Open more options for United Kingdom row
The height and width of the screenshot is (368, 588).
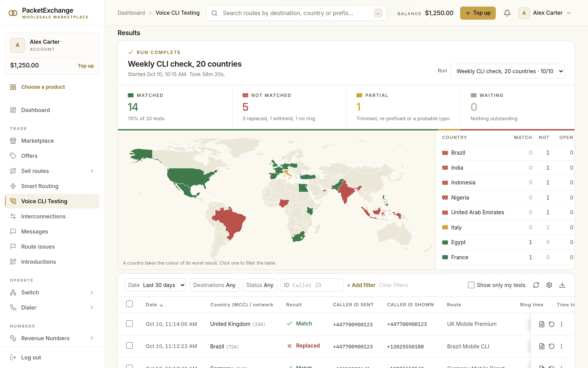(561, 324)
